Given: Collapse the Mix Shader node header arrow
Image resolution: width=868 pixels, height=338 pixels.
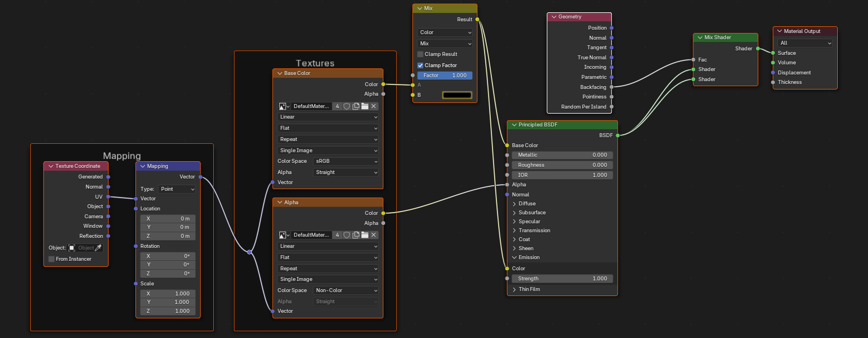Looking at the screenshot, I should point(699,37).
